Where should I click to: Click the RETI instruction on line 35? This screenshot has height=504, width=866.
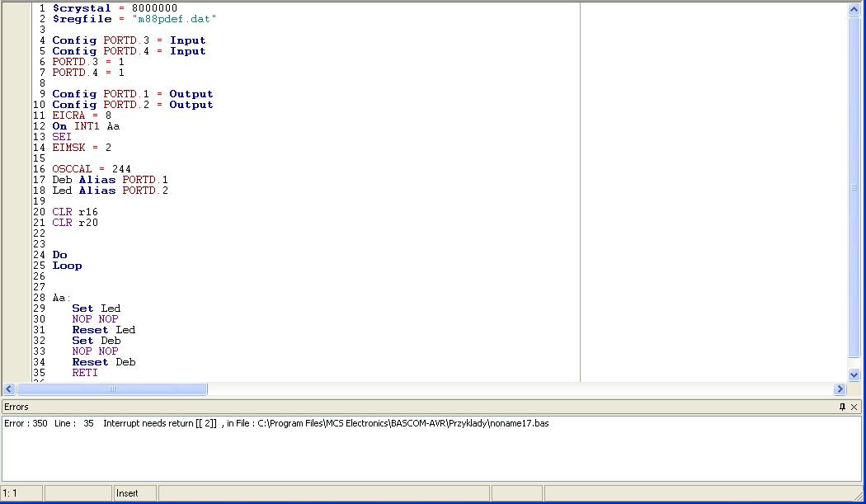click(x=85, y=373)
